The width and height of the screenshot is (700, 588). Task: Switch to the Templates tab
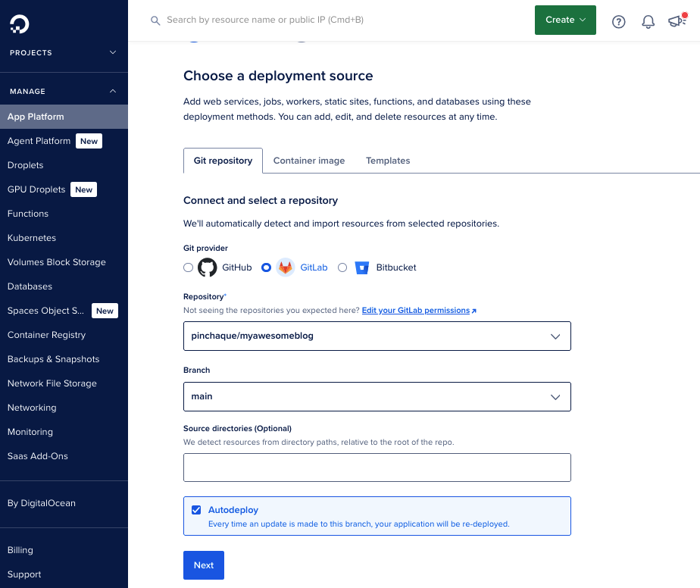coord(388,161)
